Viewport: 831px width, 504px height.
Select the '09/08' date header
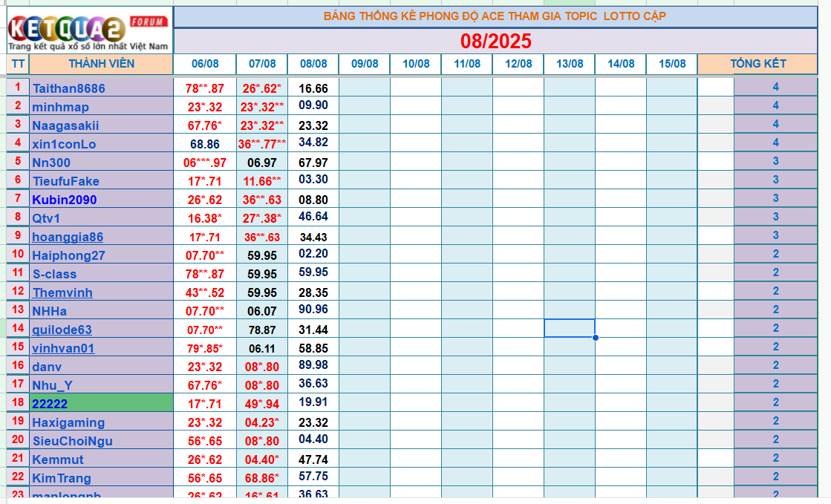(x=365, y=64)
